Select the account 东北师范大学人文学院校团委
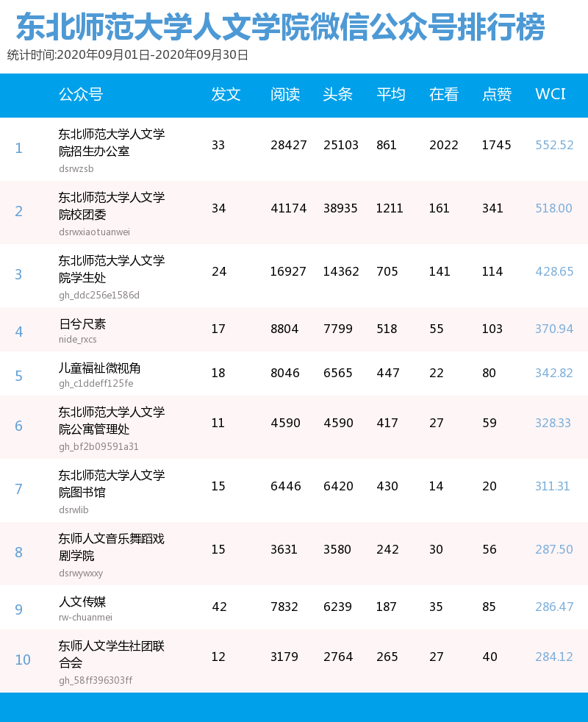This screenshot has width=588, height=722. [112, 206]
